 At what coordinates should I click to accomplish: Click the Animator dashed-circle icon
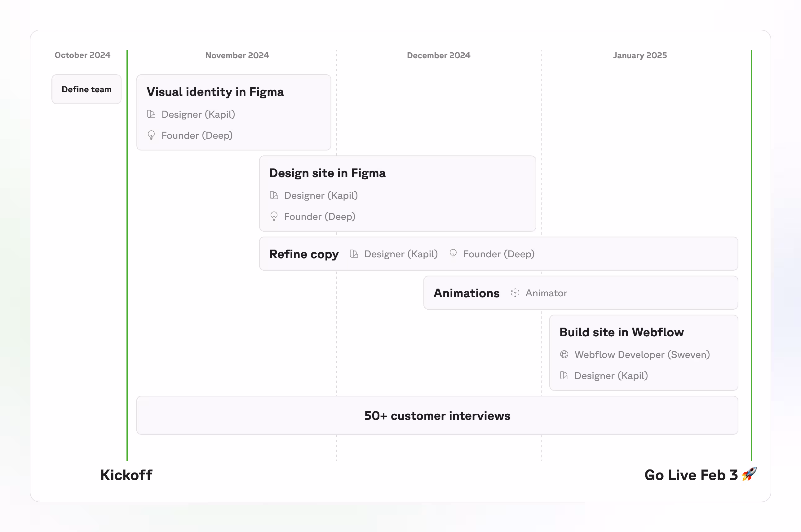pos(515,293)
